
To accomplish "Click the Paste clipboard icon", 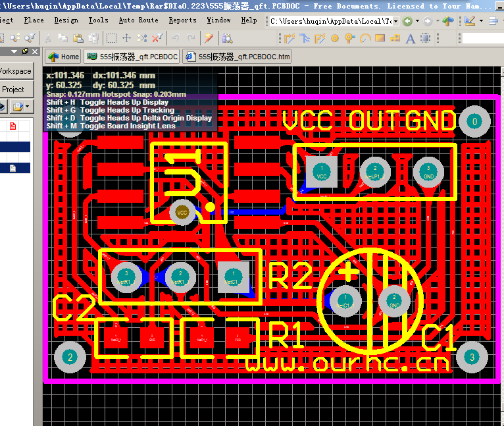I will click(78, 39).
